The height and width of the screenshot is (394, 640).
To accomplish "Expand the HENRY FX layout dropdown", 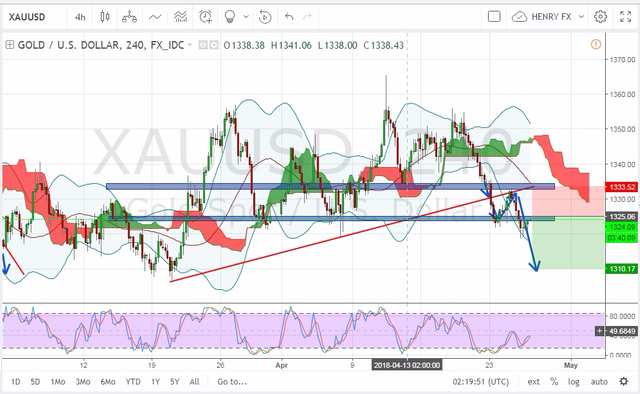I will tap(581, 17).
